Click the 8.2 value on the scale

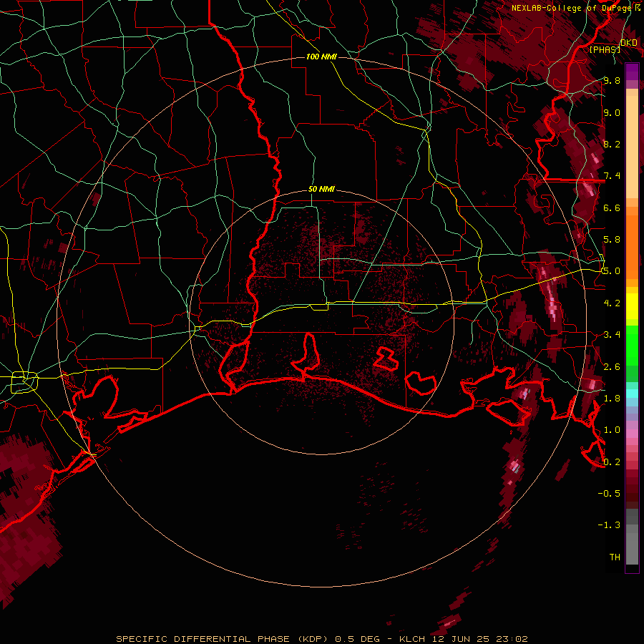tap(612, 144)
